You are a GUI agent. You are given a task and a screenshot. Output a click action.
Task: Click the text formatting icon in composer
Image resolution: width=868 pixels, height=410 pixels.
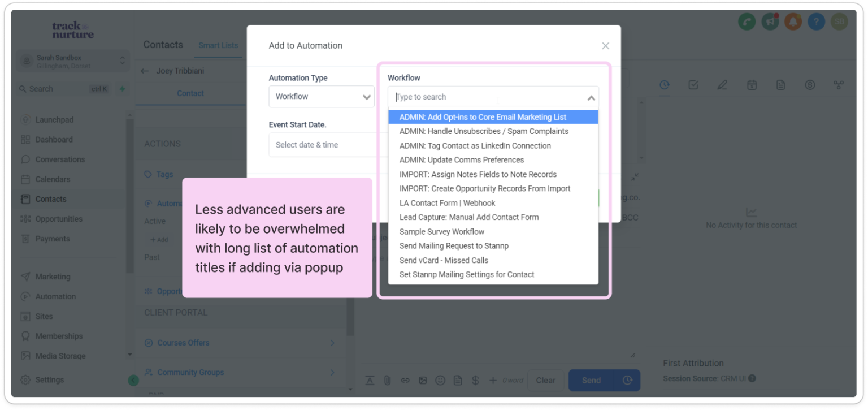pos(370,381)
